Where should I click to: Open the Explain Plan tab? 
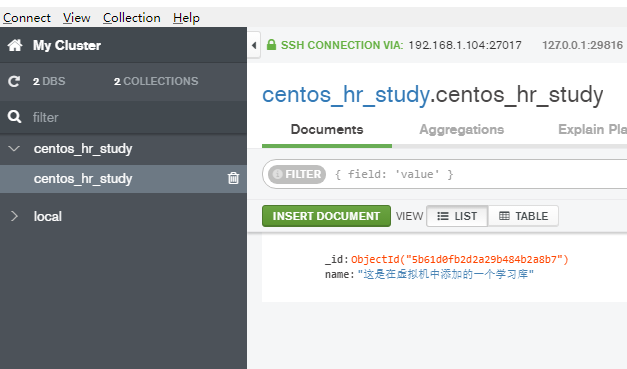pyautogui.click(x=592, y=130)
